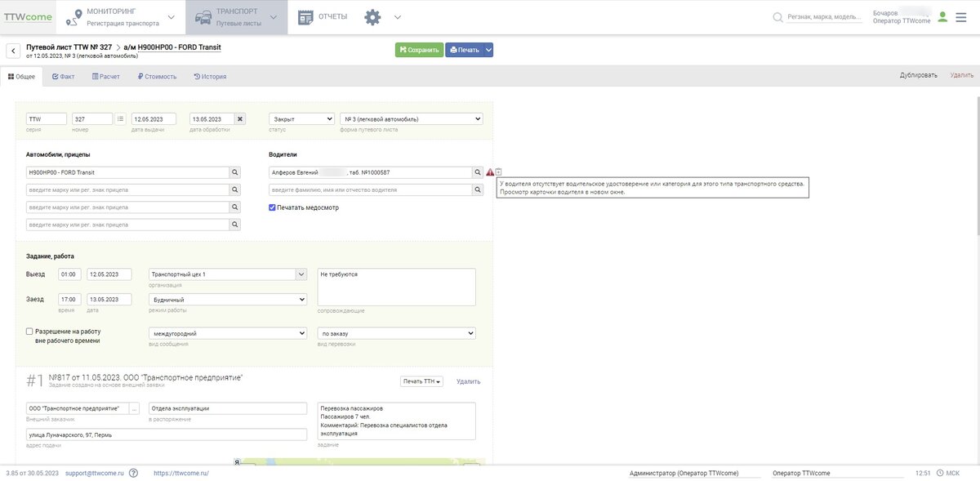Click the ellipsis button beside Внешний заказчик
The image size is (980, 481).
[x=135, y=408]
